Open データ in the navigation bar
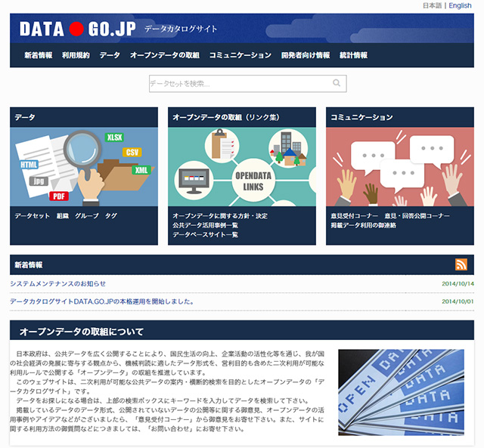This screenshot has height=448, width=484. coord(110,55)
